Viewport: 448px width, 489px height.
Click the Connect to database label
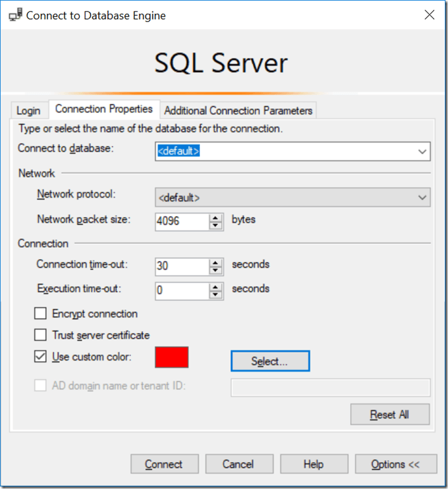point(66,148)
